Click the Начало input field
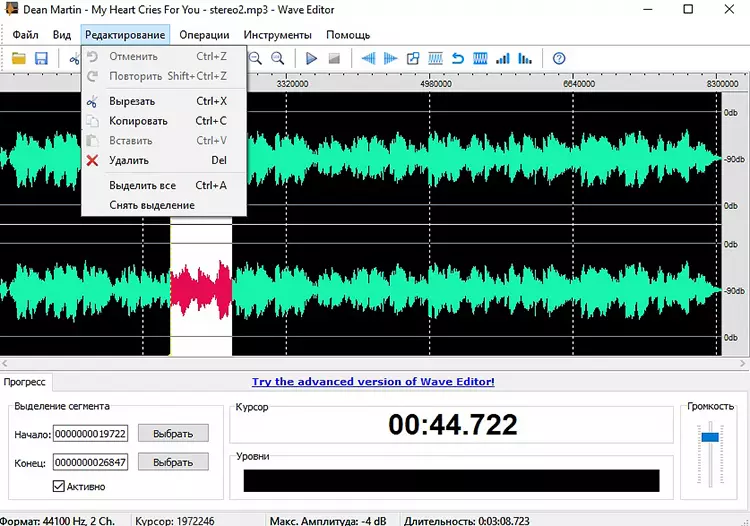This screenshot has height=526, width=750. pos(90,434)
